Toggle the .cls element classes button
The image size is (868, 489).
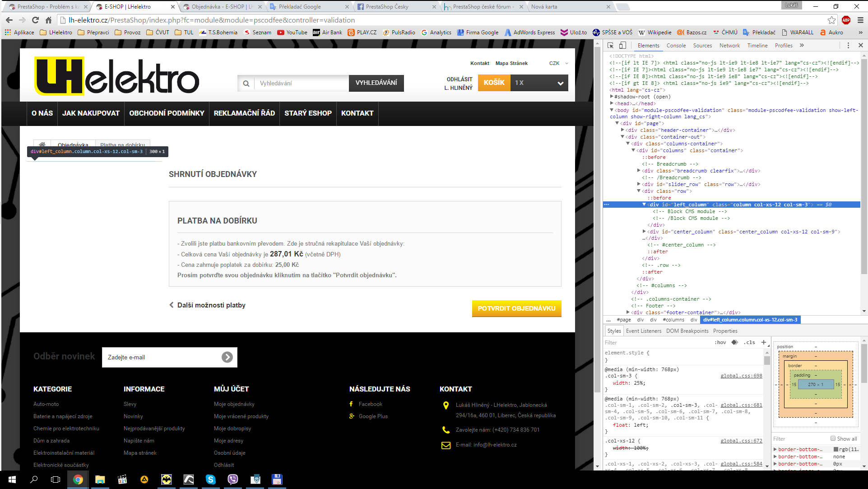point(749,342)
